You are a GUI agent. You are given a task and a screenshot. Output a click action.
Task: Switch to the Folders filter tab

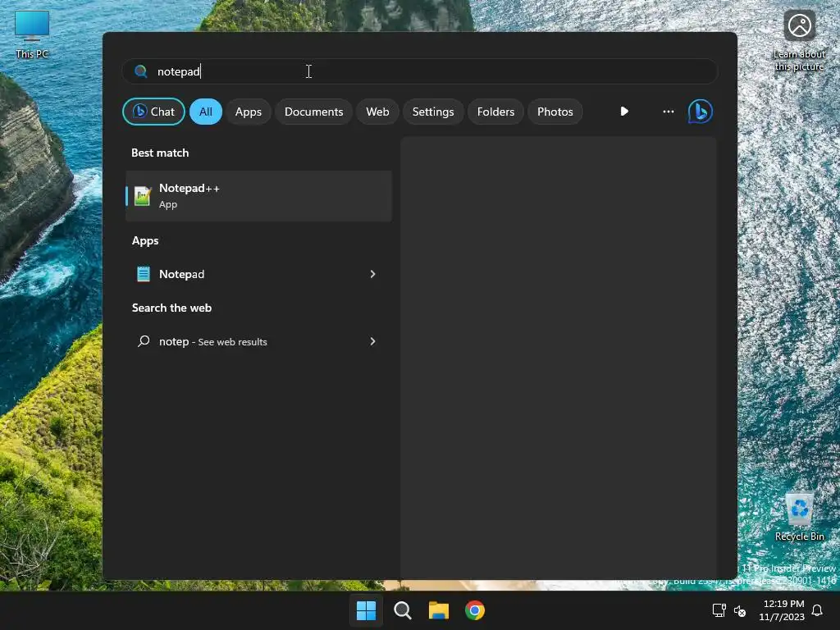[495, 112]
